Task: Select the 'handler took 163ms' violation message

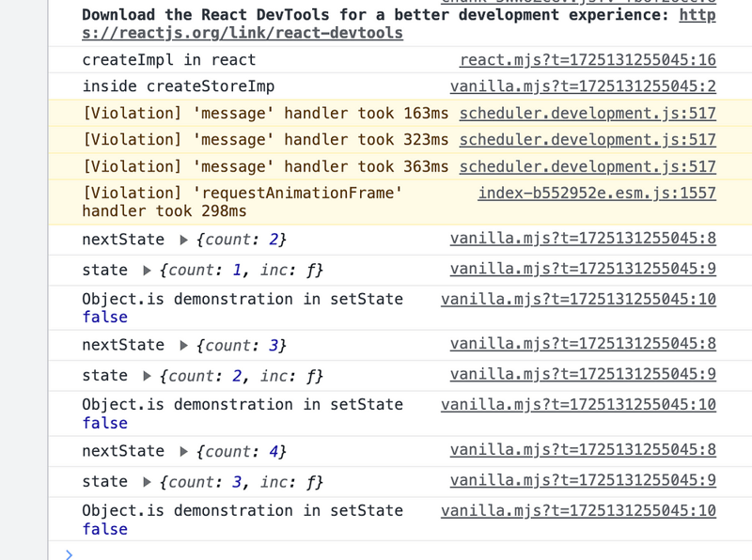Action: click(265, 113)
